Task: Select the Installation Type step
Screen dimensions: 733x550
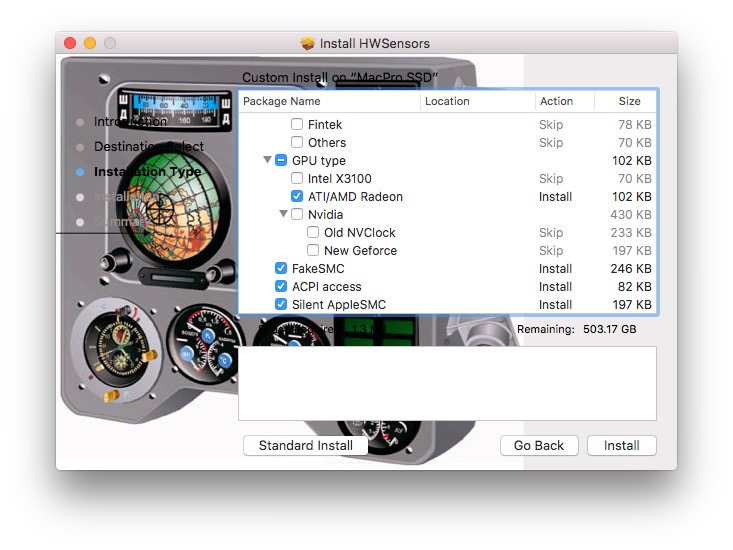Action: [x=148, y=171]
